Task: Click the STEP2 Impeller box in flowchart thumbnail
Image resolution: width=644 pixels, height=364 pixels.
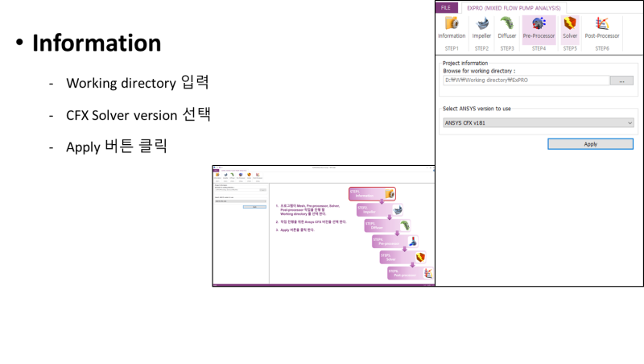Action: tap(380, 210)
